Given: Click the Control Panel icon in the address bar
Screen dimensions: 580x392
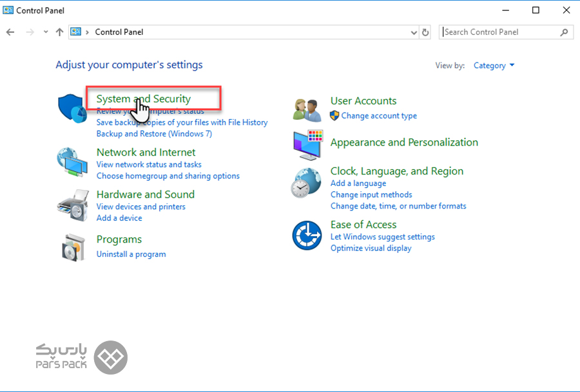Looking at the screenshot, I should click(x=76, y=32).
